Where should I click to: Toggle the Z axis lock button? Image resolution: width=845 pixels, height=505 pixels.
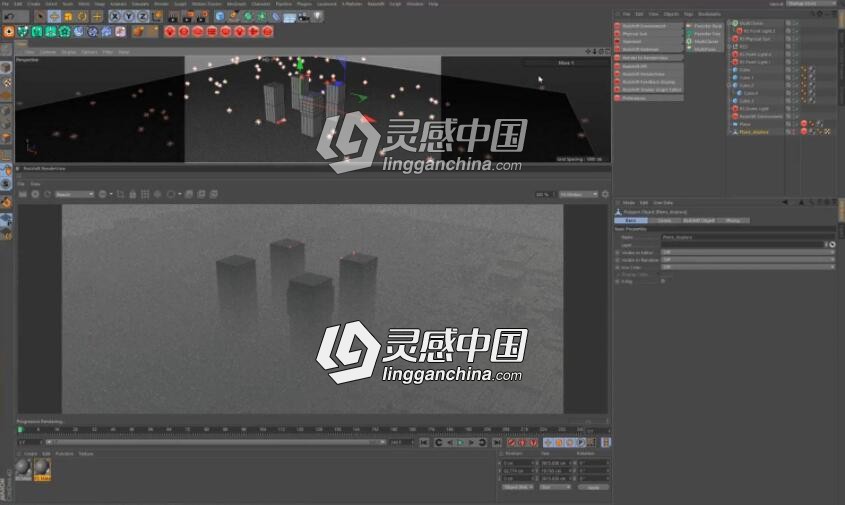[142, 17]
